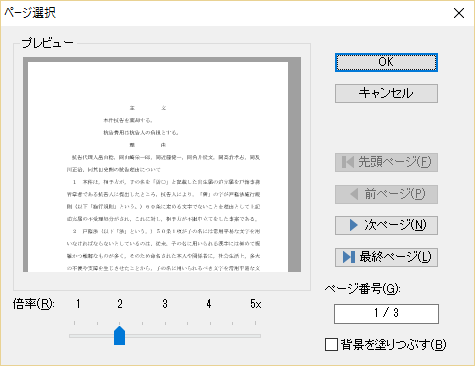Viewport: 475px width, 366px height.
Task: Jump to last page with 最終ページ(L)
Action: pos(386,257)
